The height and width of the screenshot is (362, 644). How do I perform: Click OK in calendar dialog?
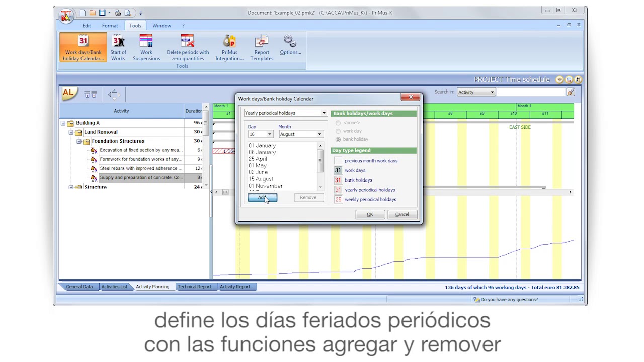[x=370, y=215]
